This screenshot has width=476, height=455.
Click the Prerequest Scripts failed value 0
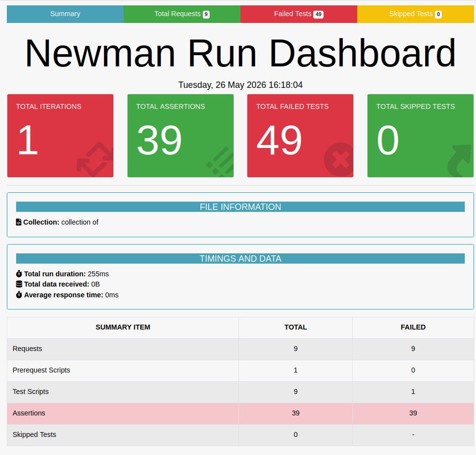coord(413,370)
